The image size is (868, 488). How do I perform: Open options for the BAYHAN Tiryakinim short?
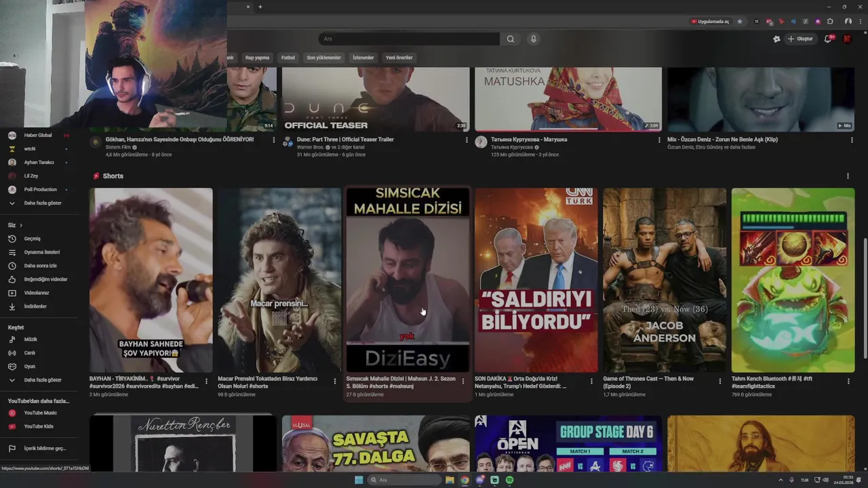coord(206,382)
